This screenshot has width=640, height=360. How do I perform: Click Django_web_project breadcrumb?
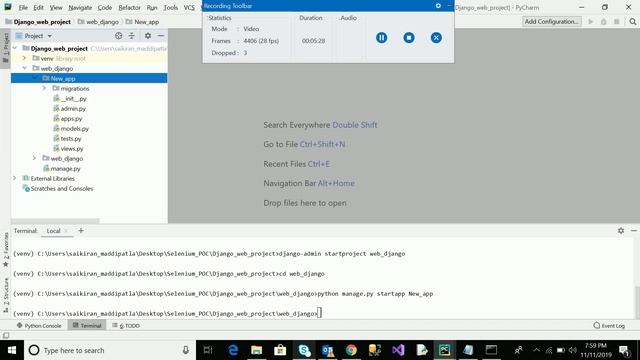pyautogui.click(x=38, y=22)
